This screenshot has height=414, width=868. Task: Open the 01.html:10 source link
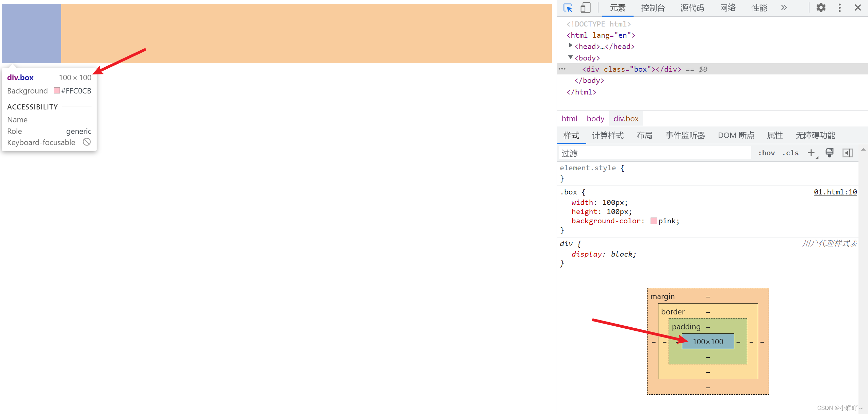pos(835,192)
